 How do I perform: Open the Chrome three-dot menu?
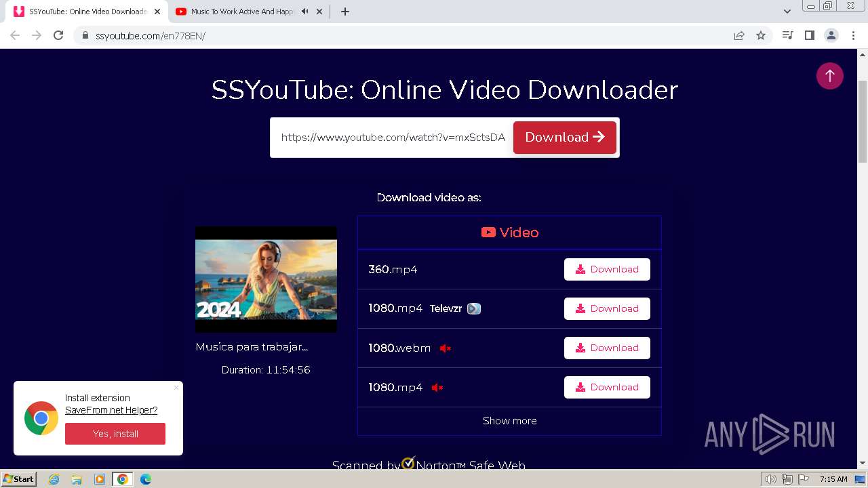(853, 35)
